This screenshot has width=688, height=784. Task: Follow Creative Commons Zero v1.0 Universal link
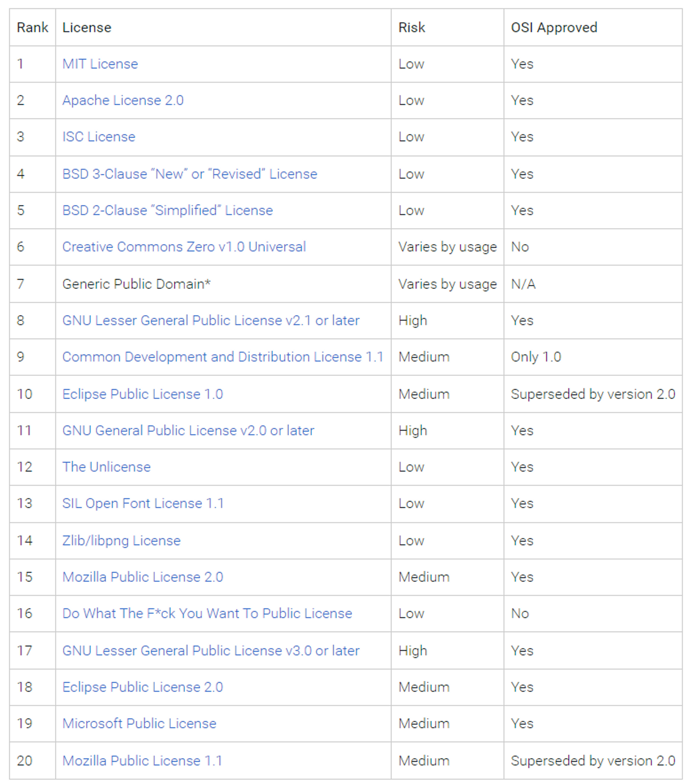click(184, 247)
